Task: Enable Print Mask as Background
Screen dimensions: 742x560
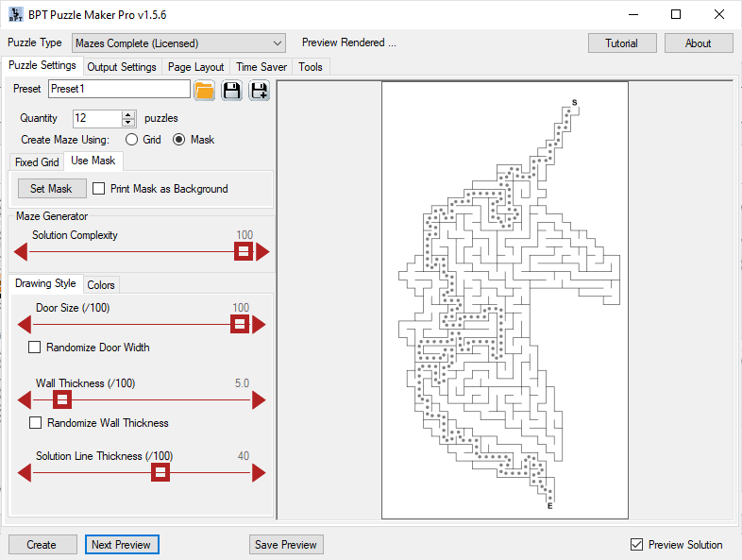Action: coord(98,189)
